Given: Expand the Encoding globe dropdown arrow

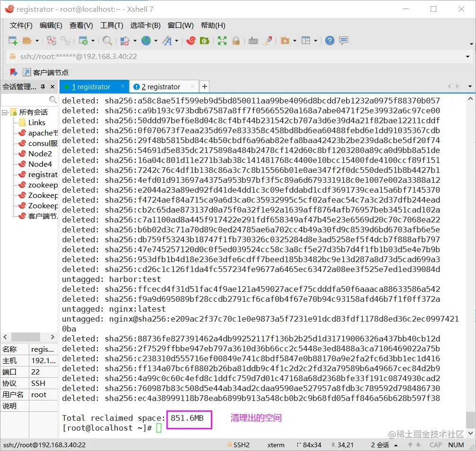Looking at the screenshot, I should click(156, 41).
